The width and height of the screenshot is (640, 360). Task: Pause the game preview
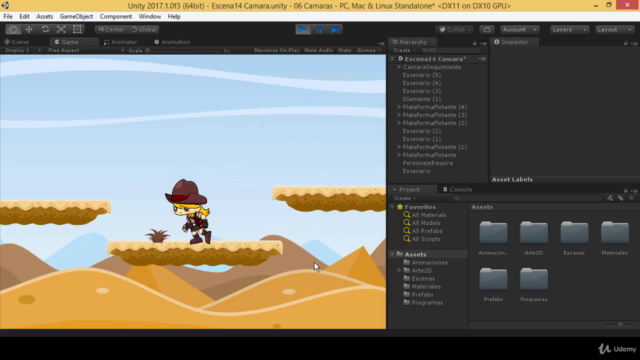319,29
